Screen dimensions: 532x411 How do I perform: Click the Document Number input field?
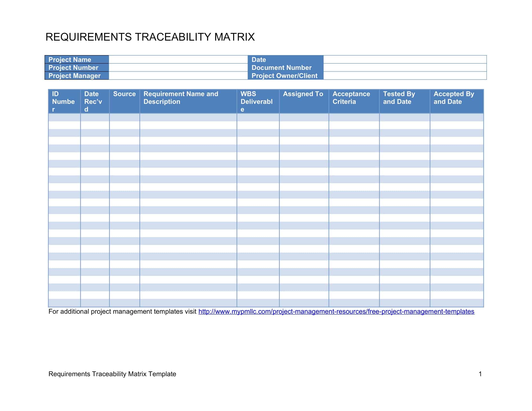tap(405, 67)
